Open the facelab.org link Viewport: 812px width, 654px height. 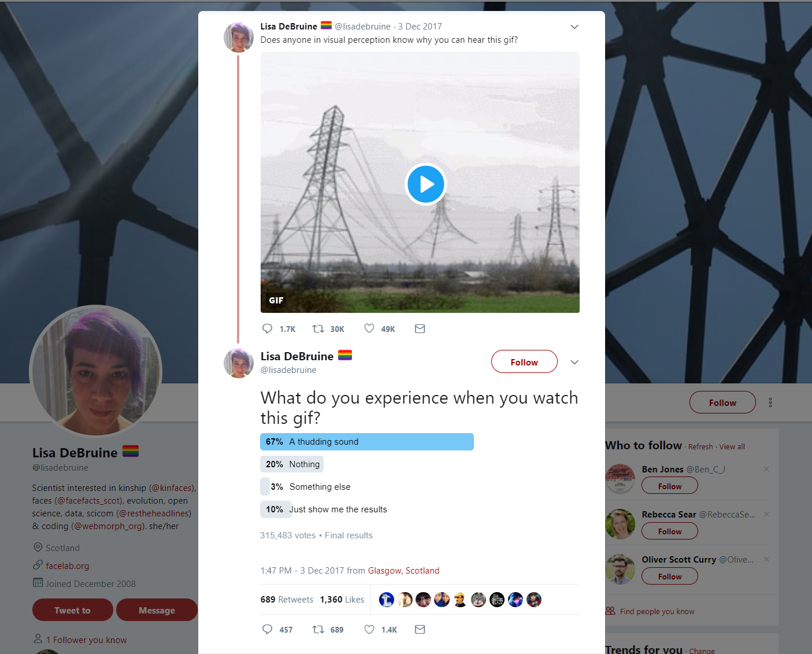click(68, 566)
